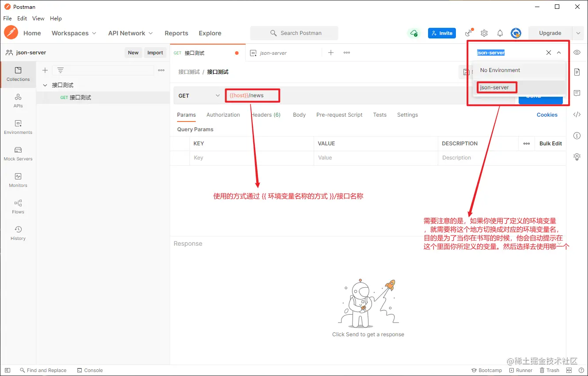Create a new collection with the plus icon
588x376 pixels.
45,70
